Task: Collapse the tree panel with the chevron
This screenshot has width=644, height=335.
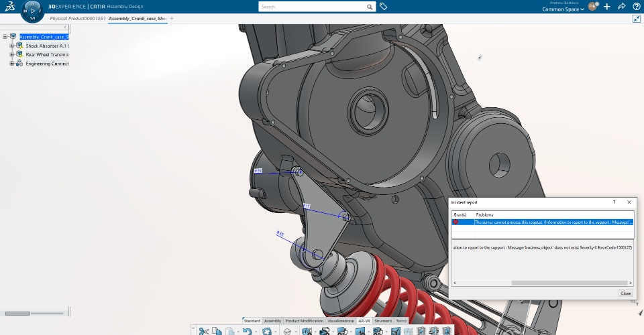Action: (x=65, y=27)
